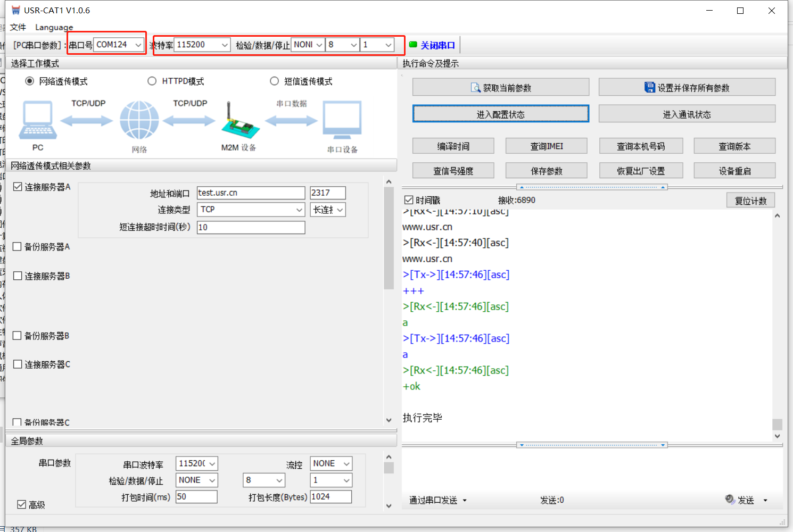Click the 查询IMEI button
This screenshot has height=532, width=793.
pyautogui.click(x=546, y=146)
